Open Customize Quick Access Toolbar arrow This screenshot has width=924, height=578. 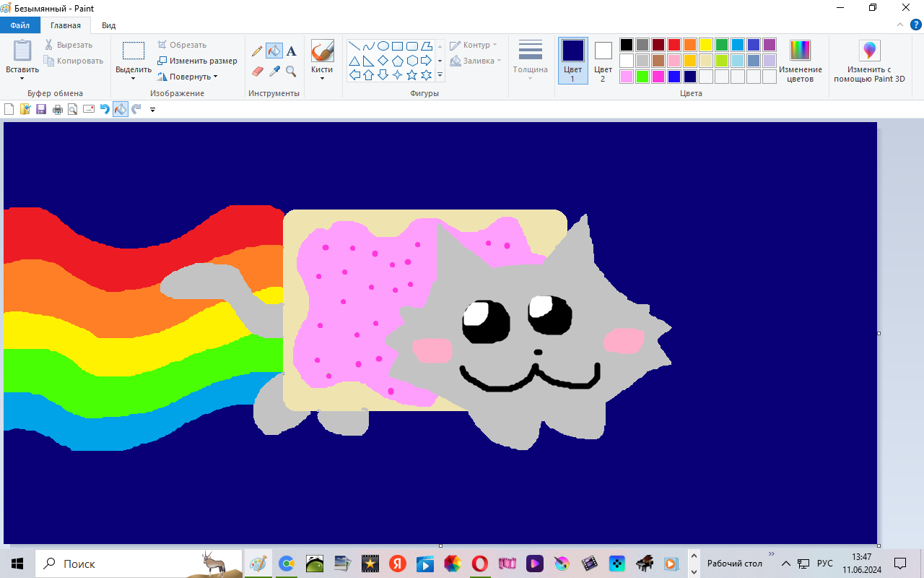pos(152,110)
